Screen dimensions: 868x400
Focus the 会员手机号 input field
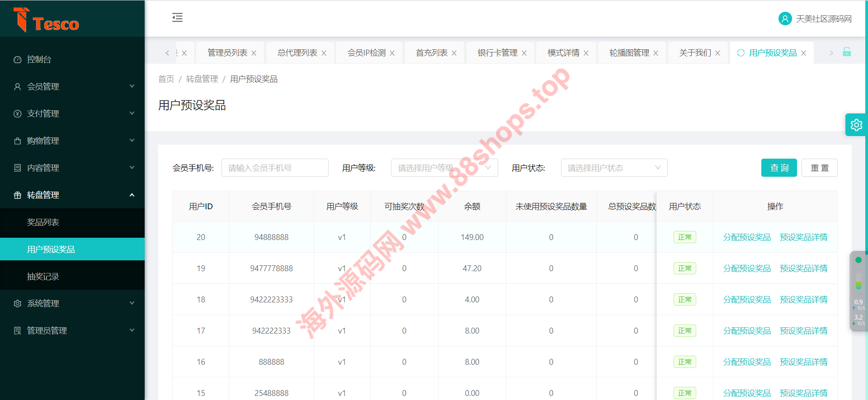point(274,168)
